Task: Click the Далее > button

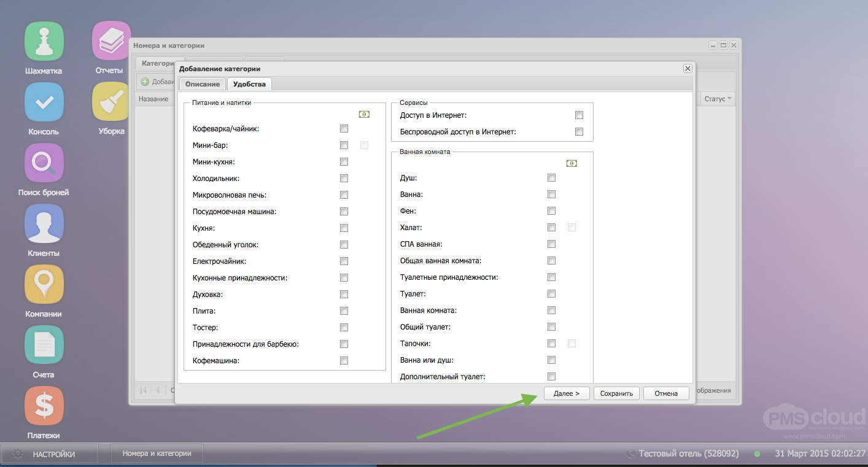Action: (566, 393)
